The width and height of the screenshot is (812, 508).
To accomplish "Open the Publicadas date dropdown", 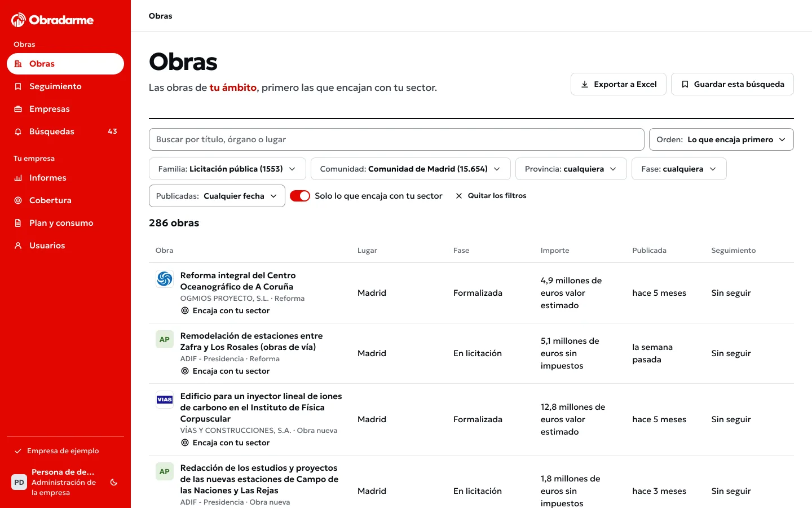I will click(x=217, y=196).
